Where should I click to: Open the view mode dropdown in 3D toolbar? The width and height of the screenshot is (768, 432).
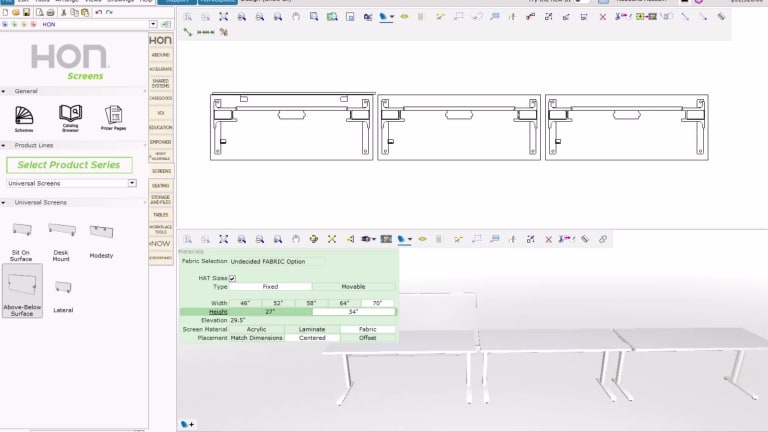point(410,240)
